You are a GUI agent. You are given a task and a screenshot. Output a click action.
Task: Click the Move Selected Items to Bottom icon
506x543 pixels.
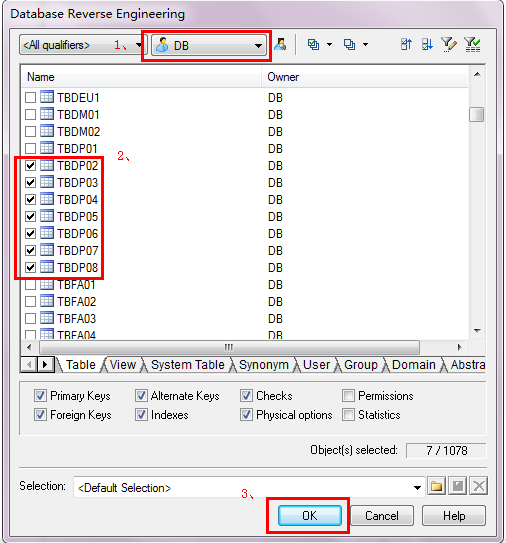[x=427, y=44]
